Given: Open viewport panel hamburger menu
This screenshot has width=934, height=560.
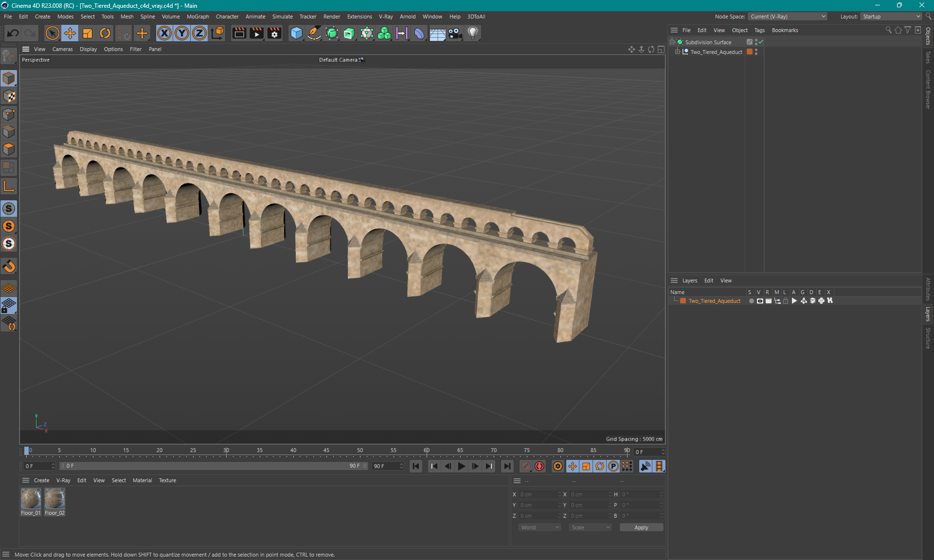Looking at the screenshot, I should (26, 49).
